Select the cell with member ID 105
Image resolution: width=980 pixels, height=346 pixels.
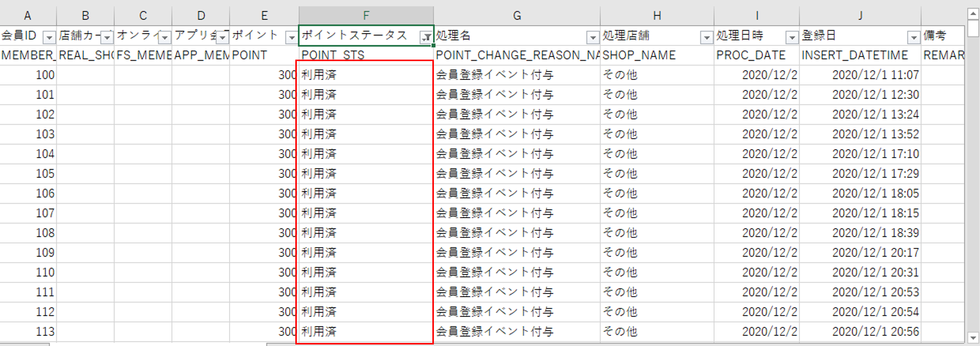tap(28, 174)
